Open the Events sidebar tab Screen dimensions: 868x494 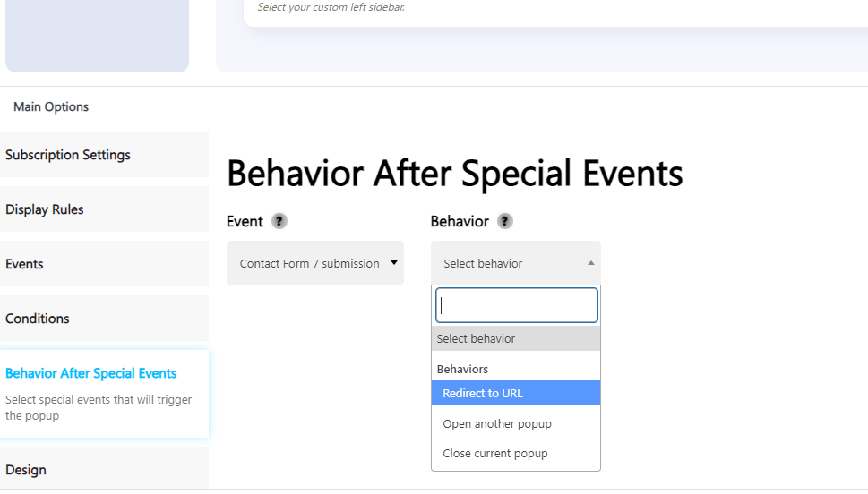(x=104, y=264)
